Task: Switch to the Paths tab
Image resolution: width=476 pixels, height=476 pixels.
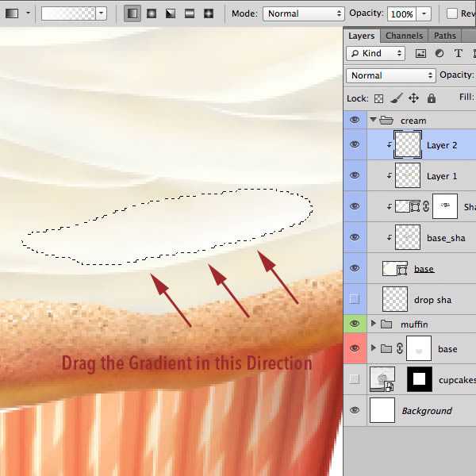Action: [445, 36]
